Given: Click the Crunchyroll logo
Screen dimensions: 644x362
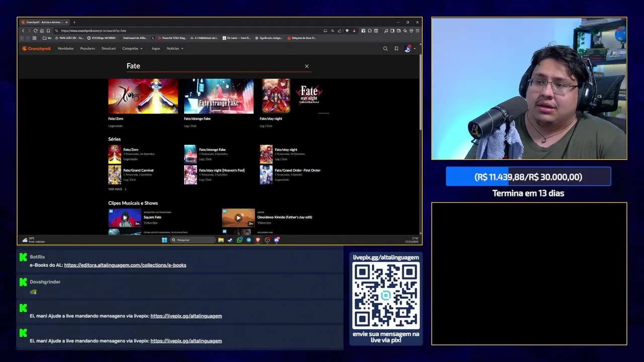Looking at the screenshot, I should [36, 49].
